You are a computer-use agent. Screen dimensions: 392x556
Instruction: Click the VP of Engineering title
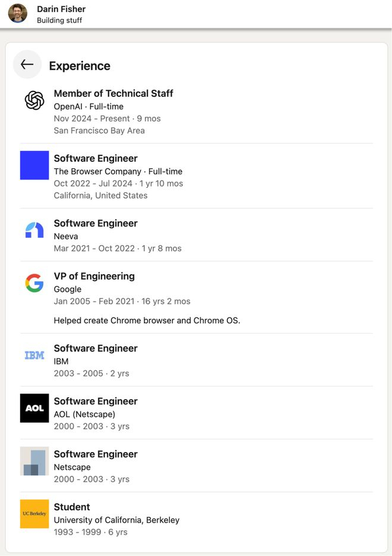[x=94, y=276]
